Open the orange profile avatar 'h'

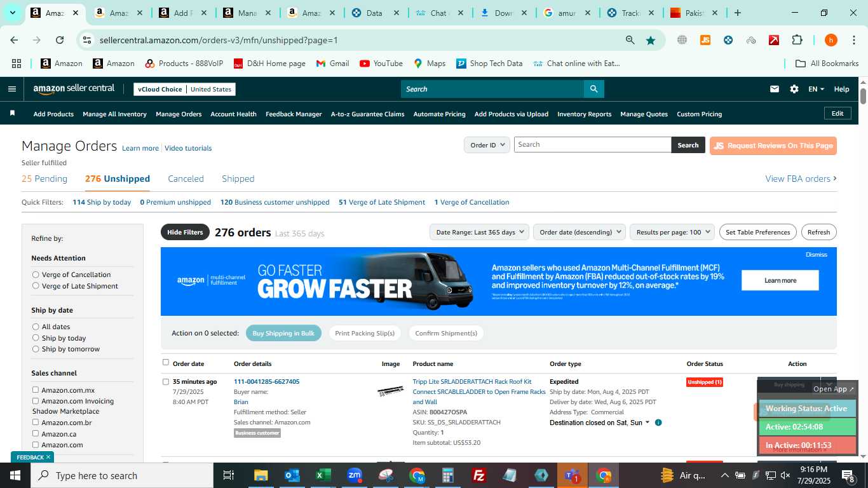[831, 40]
